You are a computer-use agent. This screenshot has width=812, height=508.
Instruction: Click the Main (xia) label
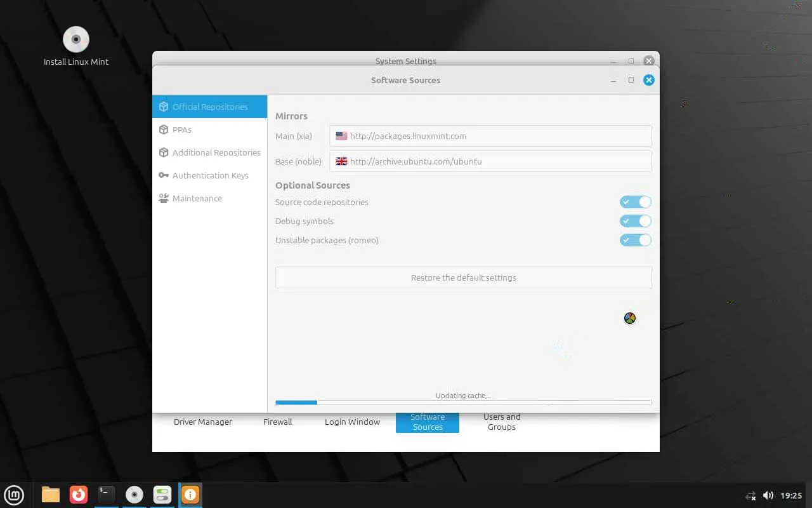click(x=294, y=136)
